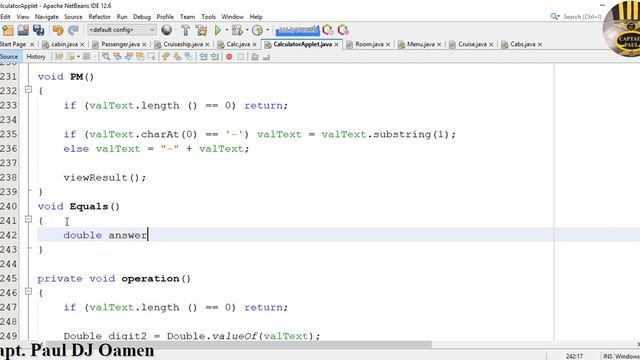The height and width of the screenshot is (360, 640).
Task: Click the Previous Bookmark icon
Action: [165, 57]
